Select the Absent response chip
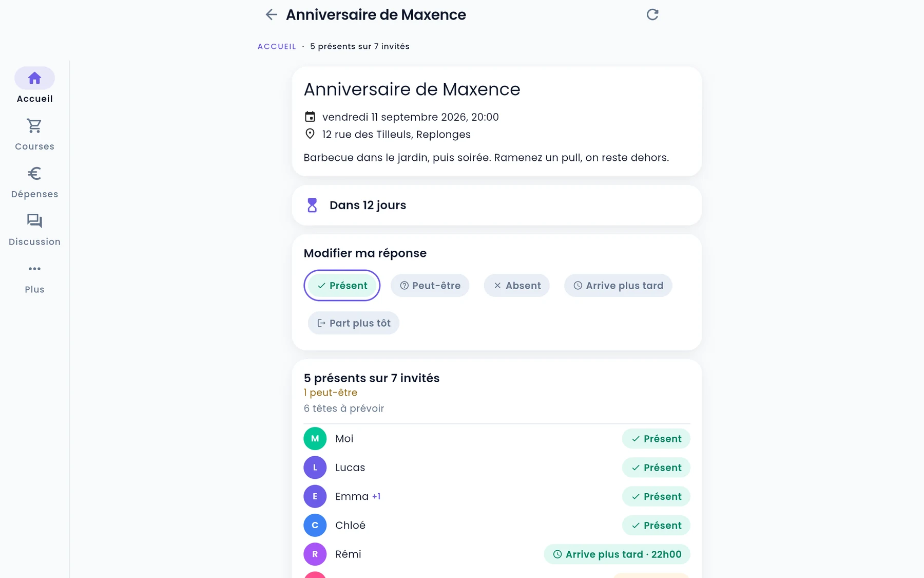 click(517, 286)
